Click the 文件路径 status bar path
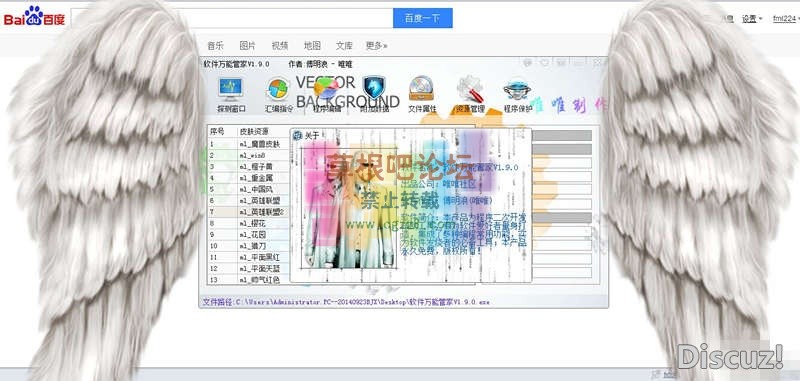Viewport: 800px width, 381px height. (x=346, y=302)
